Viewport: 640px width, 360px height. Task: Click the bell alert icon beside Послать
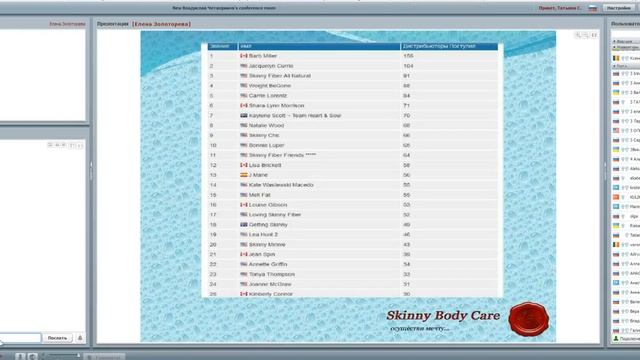(x=80, y=338)
